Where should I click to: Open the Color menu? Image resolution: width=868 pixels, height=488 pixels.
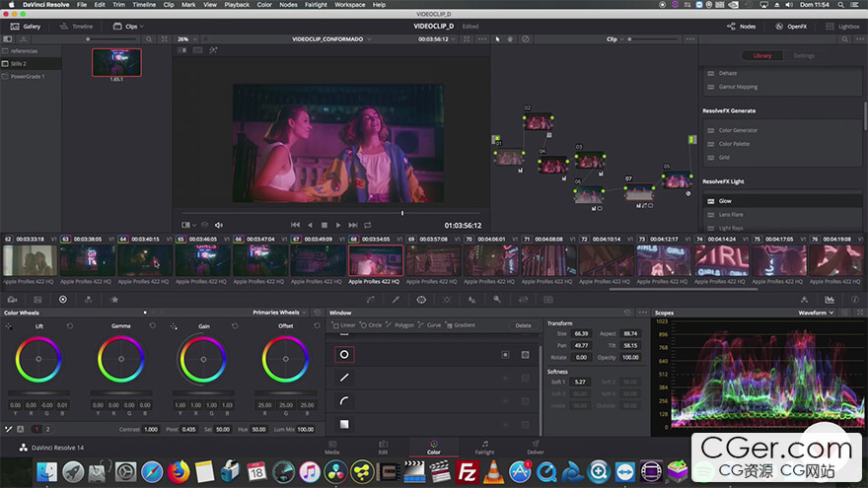264,4
